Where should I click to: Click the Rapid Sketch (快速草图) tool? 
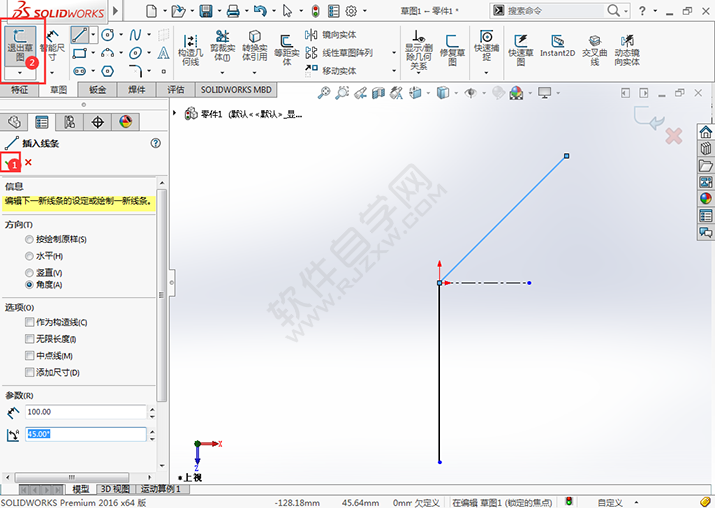coord(521,50)
